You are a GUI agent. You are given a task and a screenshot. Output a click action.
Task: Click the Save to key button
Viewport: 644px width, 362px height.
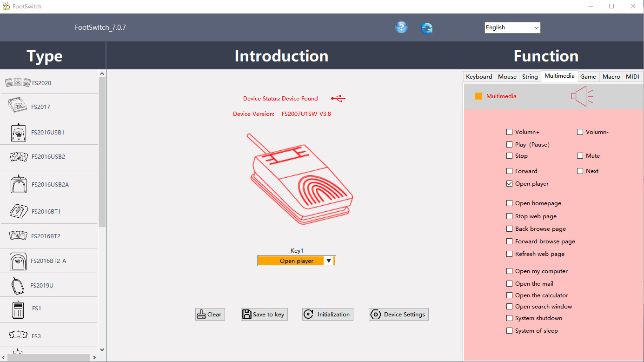point(264,315)
